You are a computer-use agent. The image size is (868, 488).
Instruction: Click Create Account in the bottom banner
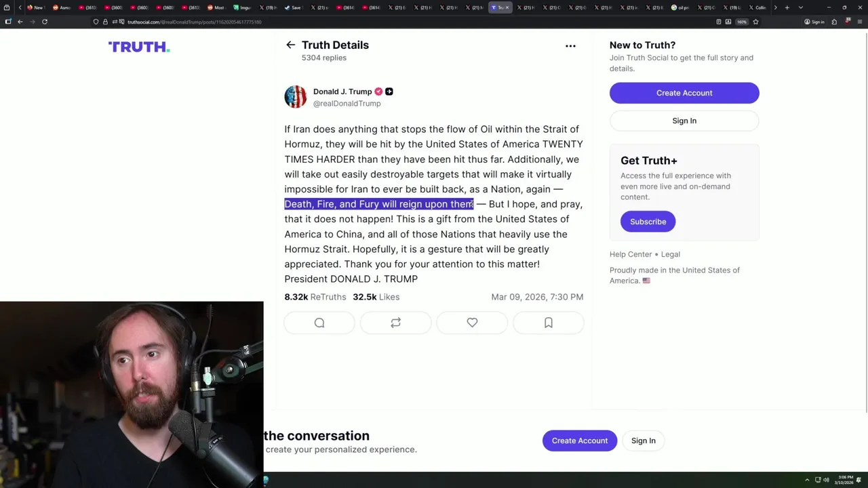[x=580, y=441]
